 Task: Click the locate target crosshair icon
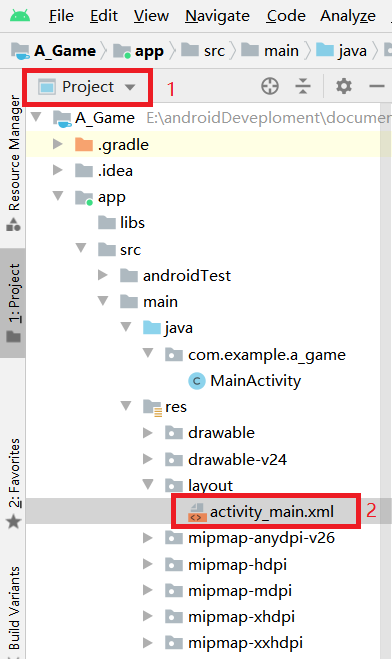coord(270,87)
